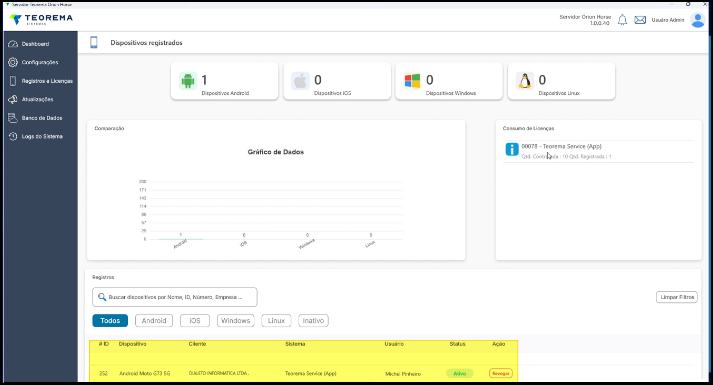Open Logs do Sistema page
The width and height of the screenshot is (713, 385).
click(x=42, y=136)
